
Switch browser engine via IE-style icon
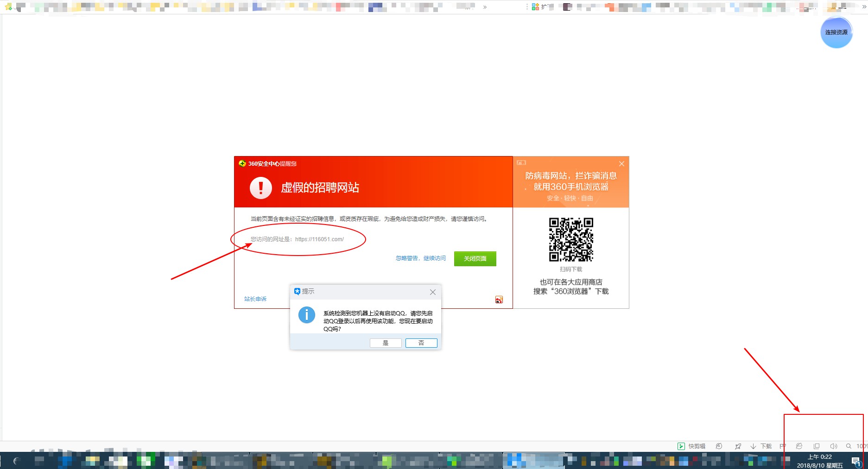coord(799,446)
